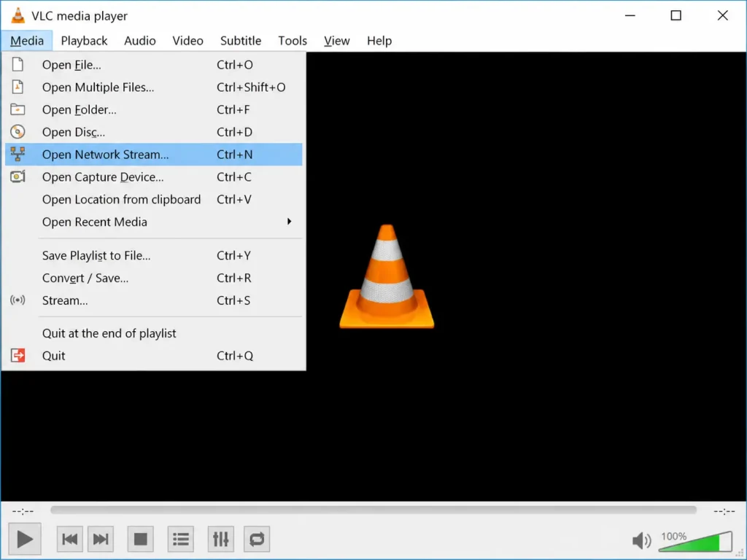747x560 pixels.
Task: Start playback with the Play button
Action: coord(25,539)
